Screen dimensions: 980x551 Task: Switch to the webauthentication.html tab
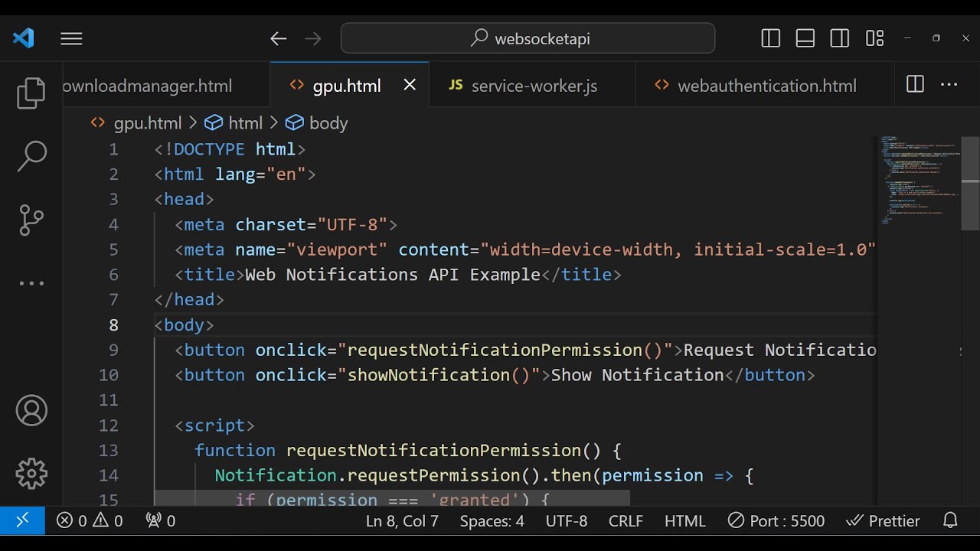766,86
